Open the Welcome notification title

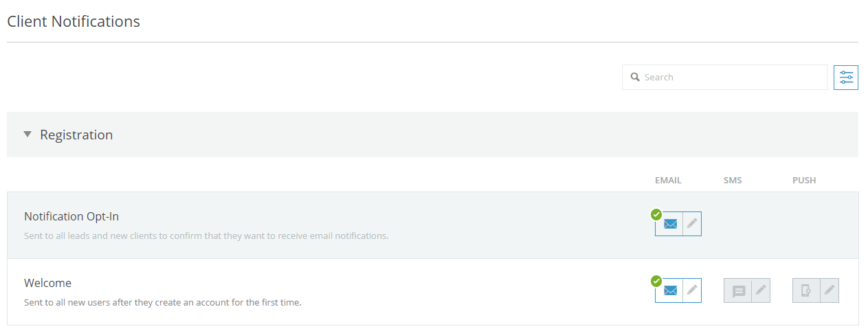pos(47,283)
